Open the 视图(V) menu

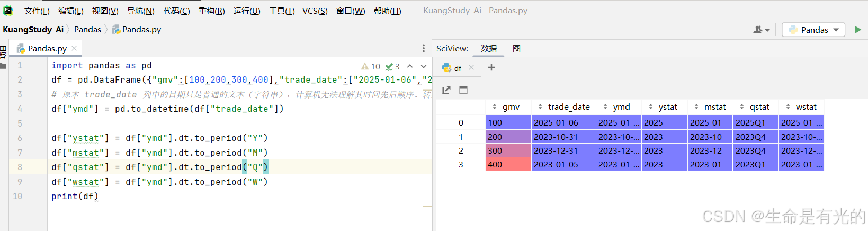pos(105,11)
